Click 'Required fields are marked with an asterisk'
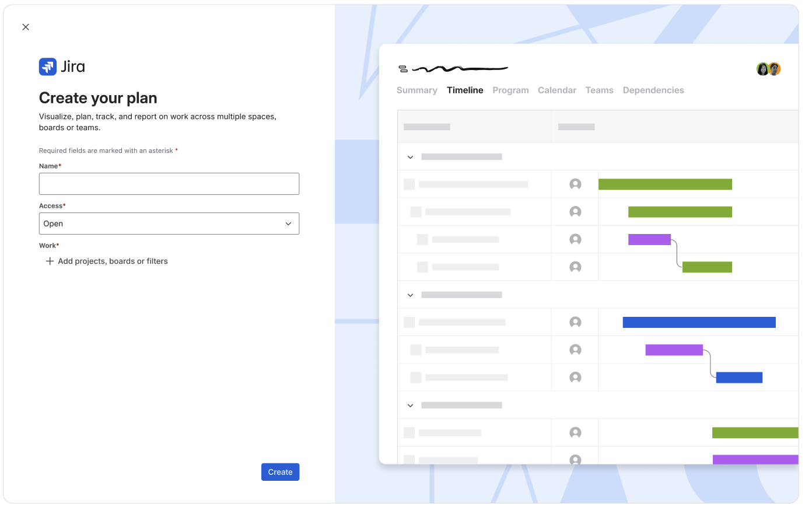Image resolution: width=812 pixels, height=517 pixels. tap(106, 151)
